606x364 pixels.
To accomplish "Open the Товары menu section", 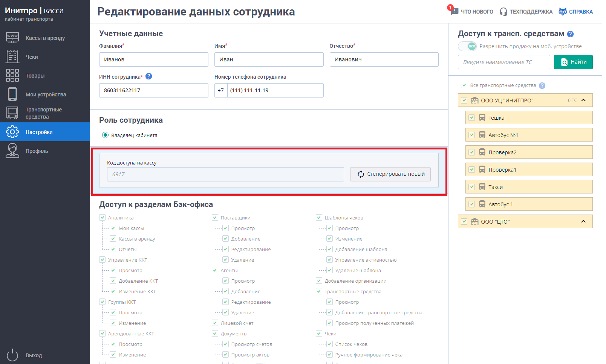I will 45,75.
